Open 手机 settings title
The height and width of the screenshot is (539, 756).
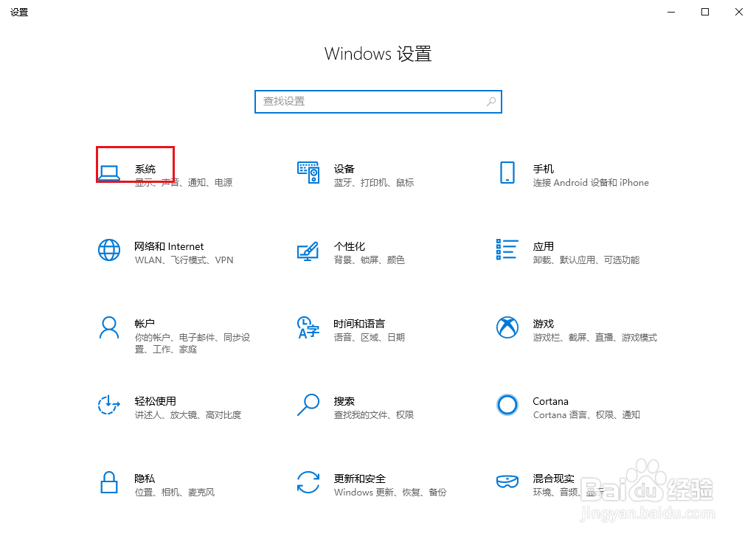544,170
